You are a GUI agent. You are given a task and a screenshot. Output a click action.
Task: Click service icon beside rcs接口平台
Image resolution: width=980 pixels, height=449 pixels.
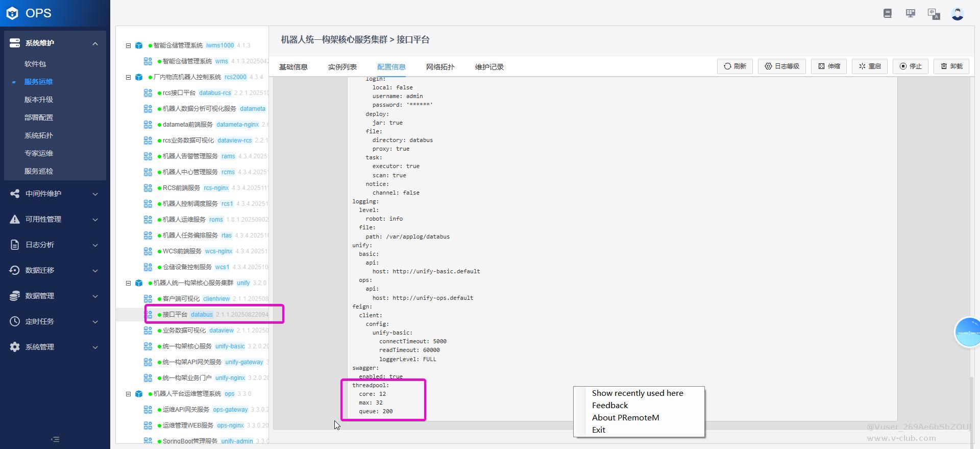pos(148,93)
